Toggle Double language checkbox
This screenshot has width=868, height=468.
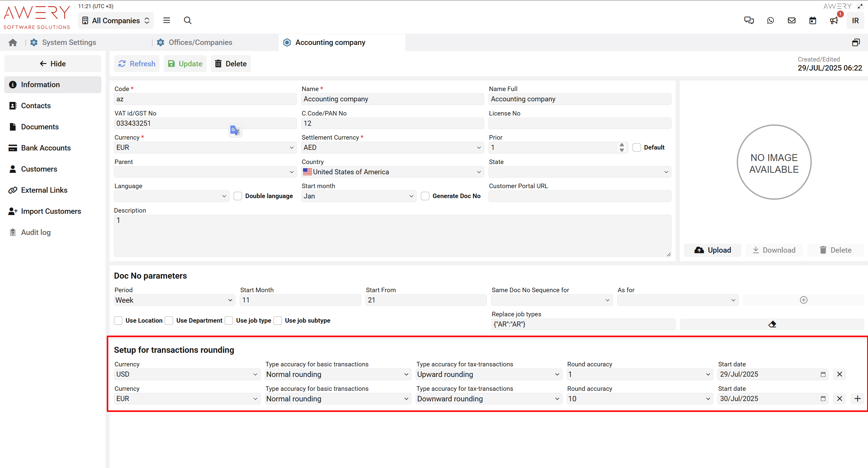[x=238, y=196]
